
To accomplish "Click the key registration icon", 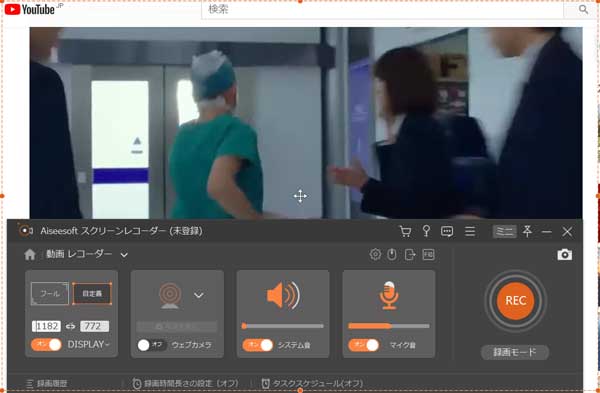I will tap(426, 231).
